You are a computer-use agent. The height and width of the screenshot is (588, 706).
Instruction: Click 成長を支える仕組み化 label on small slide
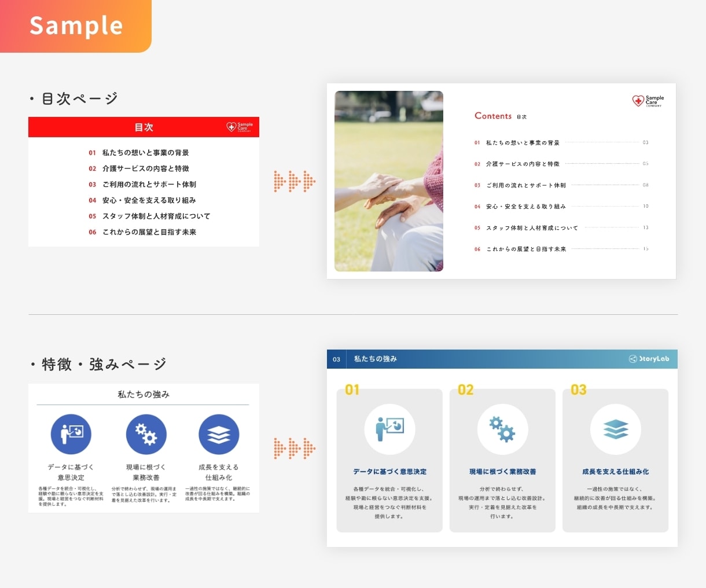(219, 472)
